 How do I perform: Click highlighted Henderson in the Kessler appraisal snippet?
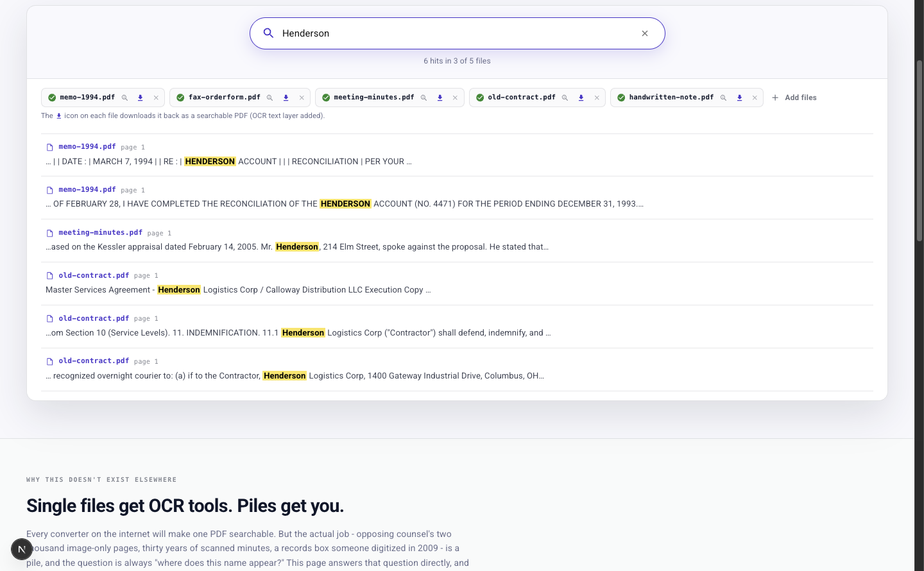(297, 247)
